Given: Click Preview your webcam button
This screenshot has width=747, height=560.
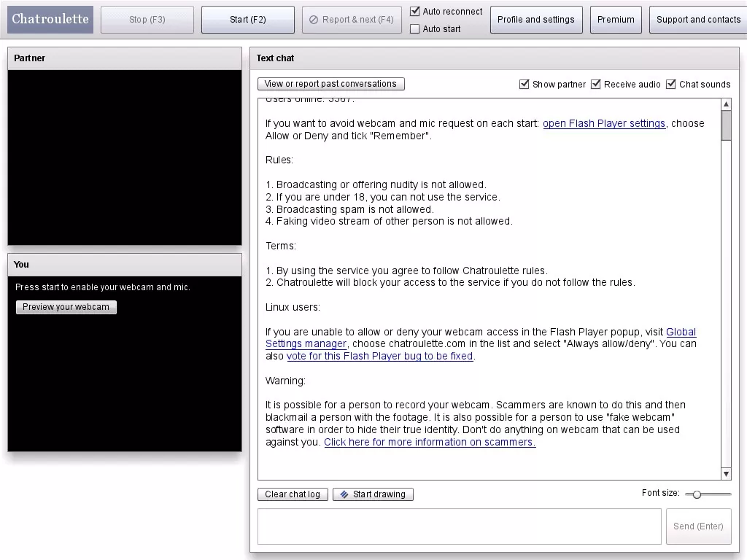Looking at the screenshot, I should [66, 307].
